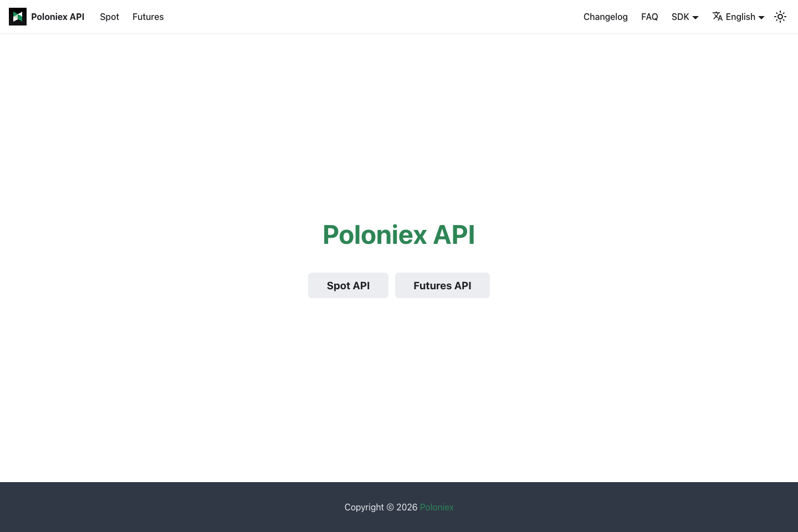
Task: Open the FAQ page
Action: tap(649, 17)
